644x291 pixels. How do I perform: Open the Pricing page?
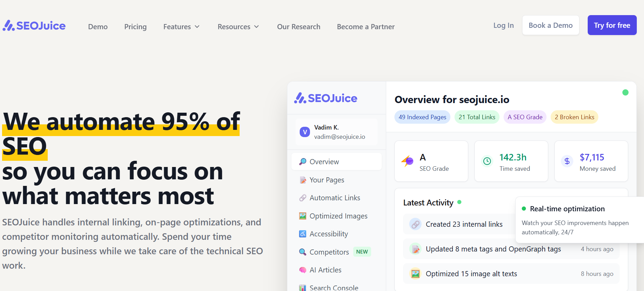[x=135, y=27]
